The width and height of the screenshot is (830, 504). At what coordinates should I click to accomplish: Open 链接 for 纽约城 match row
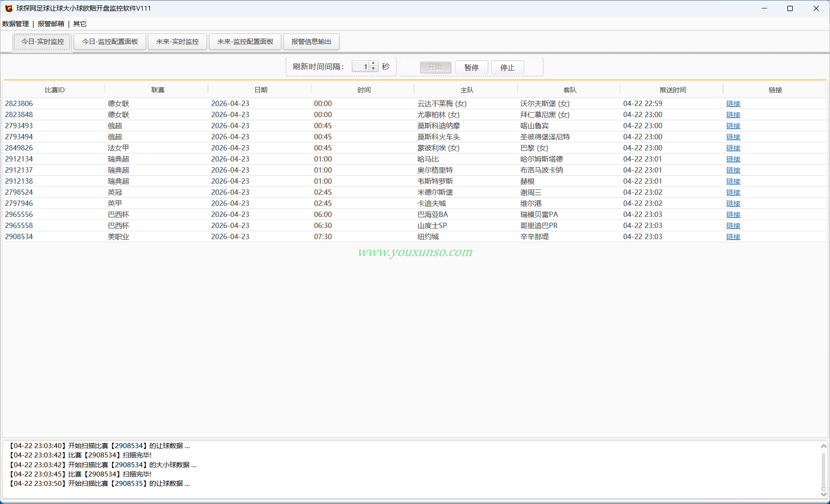[733, 236]
